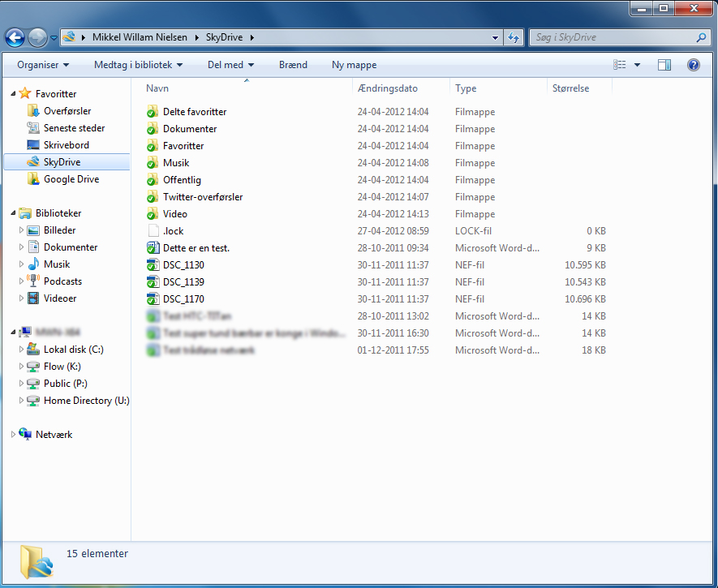Open the view options dropdown arrow

[x=637, y=65]
